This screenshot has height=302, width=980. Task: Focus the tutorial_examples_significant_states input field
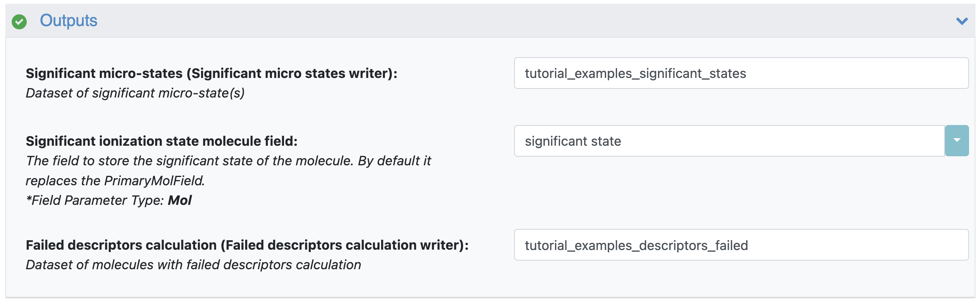[x=741, y=73]
